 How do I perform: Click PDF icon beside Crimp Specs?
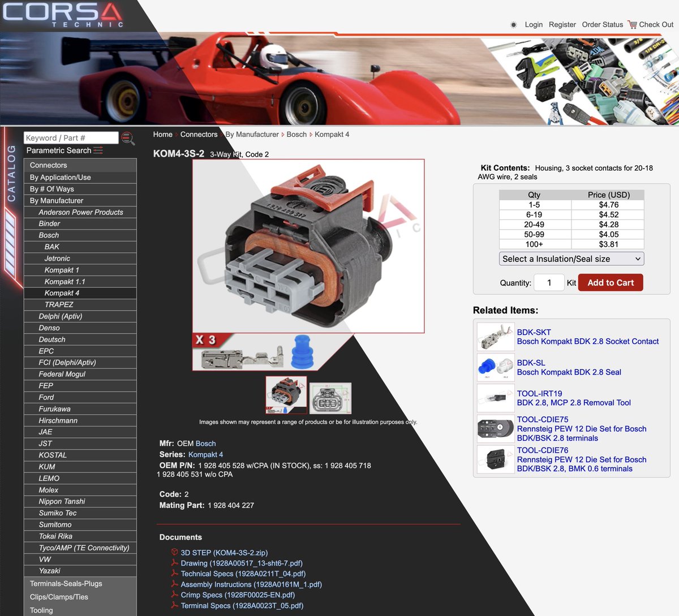pyautogui.click(x=175, y=595)
